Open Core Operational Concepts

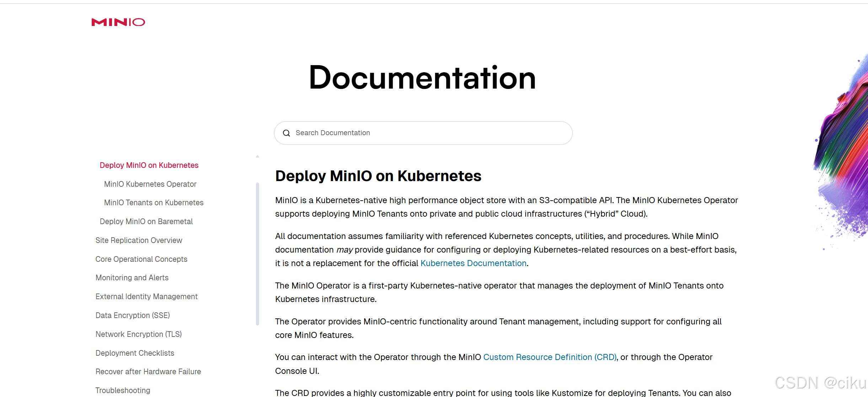(x=141, y=259)
